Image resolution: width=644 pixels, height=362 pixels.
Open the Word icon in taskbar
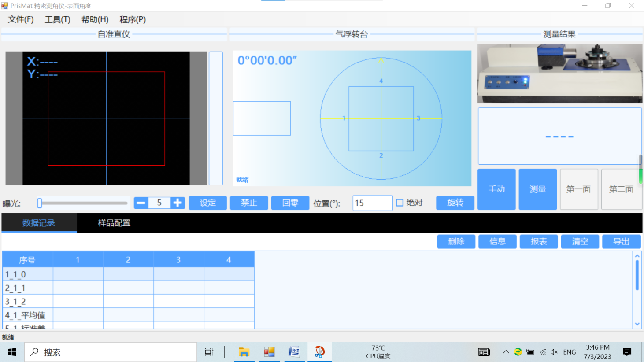[x=294, y=352]
